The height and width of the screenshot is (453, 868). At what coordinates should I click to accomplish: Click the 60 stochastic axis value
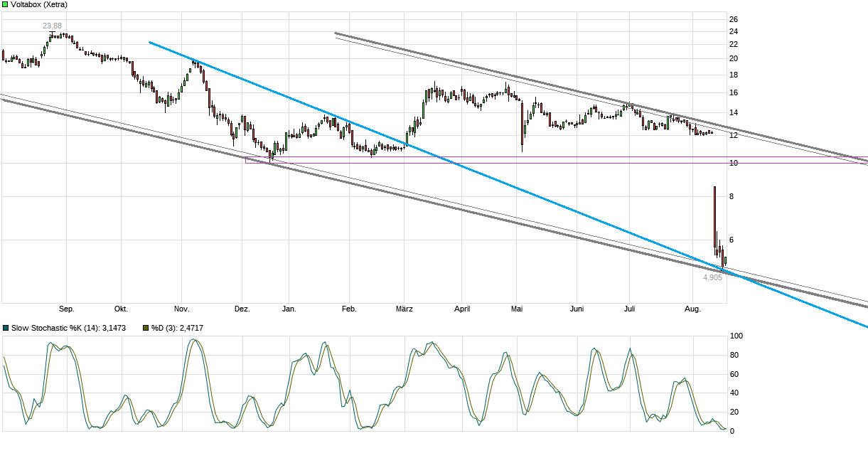pos(734,374)
